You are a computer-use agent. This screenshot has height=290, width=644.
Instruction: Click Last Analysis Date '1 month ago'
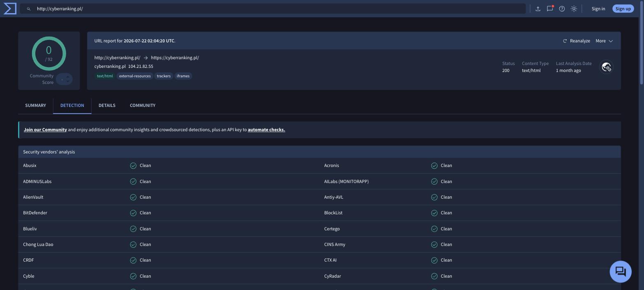point(568,71)
